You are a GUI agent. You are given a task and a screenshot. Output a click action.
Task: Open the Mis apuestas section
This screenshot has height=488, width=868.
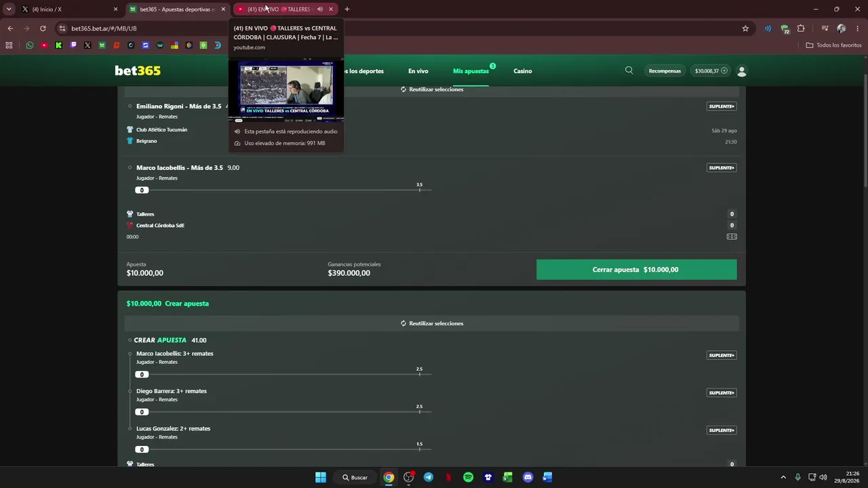pos(471,71)
